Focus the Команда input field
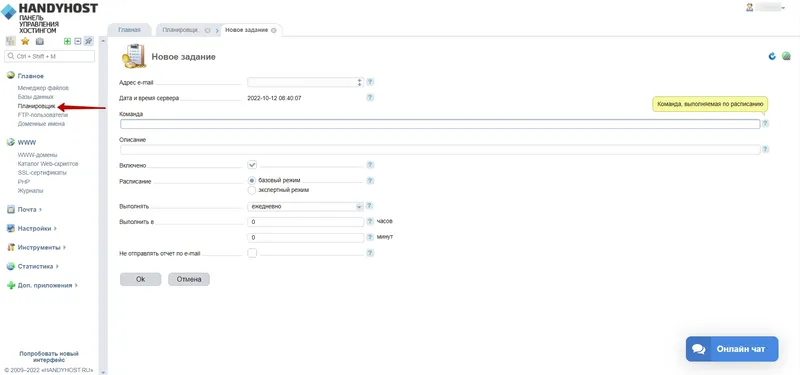This screenshot has height=375, width=800. (440, 124)
